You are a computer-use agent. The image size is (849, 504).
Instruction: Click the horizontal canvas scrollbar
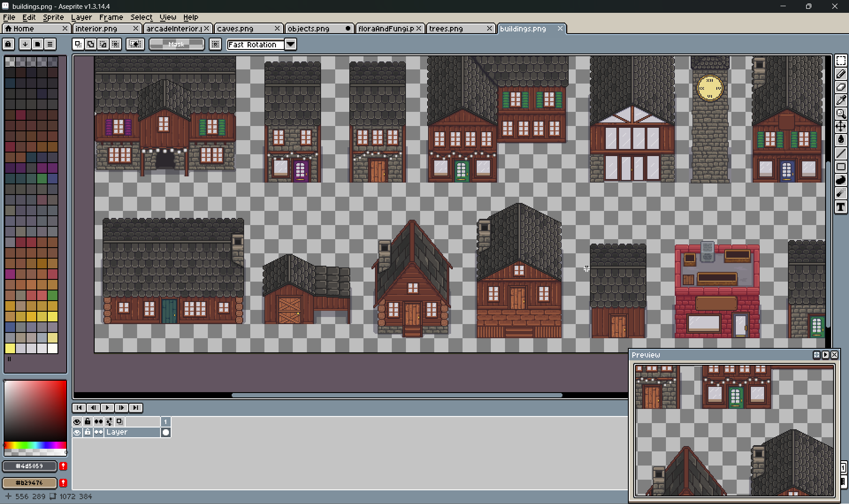[397, 395]
